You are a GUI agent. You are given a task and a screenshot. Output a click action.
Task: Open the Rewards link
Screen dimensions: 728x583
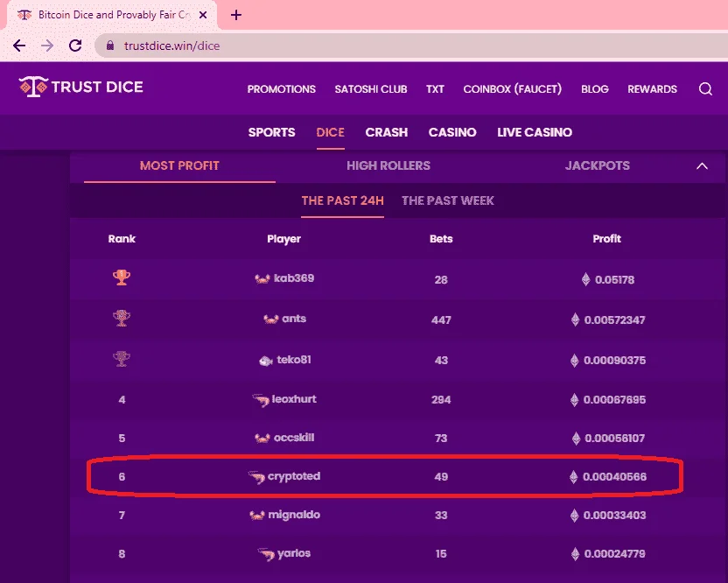click(x=653, y=89)
